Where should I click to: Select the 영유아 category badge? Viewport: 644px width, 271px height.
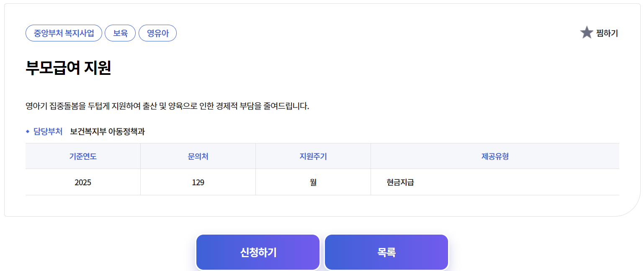click(x=158, y=33)
